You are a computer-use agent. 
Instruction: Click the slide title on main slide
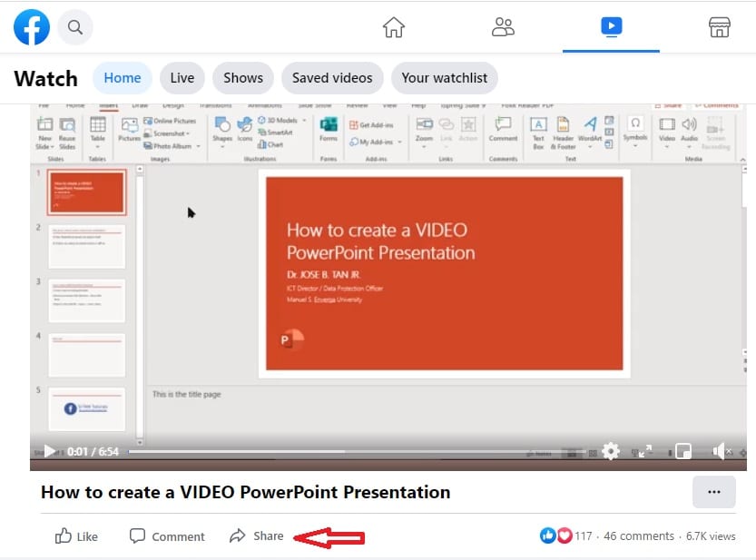click(381, 241)
